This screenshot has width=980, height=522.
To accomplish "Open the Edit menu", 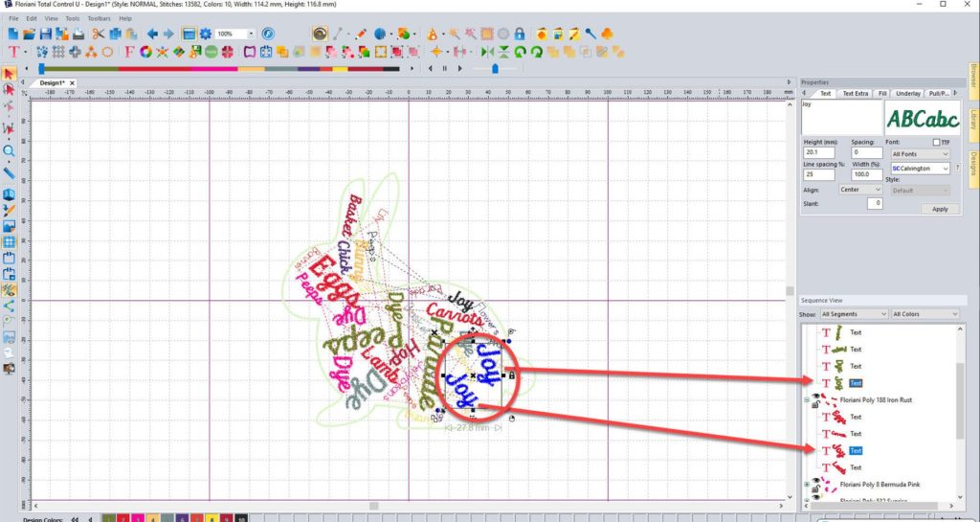I will point(32,19).
